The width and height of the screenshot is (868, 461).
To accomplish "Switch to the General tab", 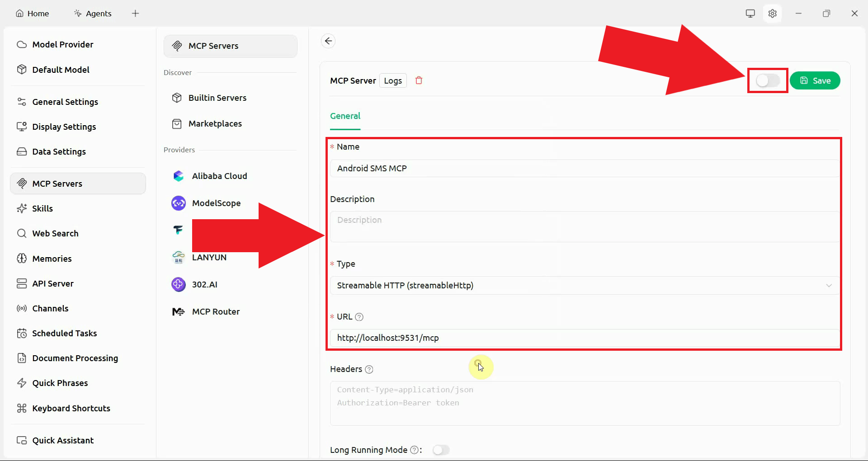I will click(345, 116).
